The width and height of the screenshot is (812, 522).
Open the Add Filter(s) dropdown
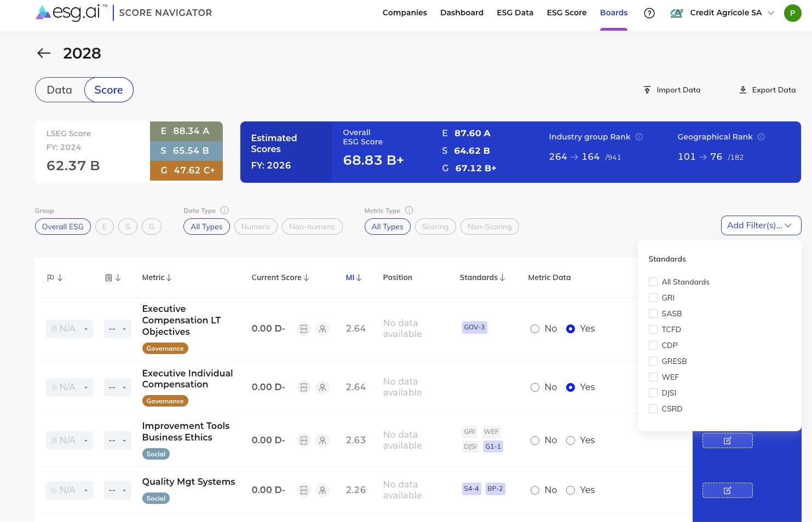tap(761, 225)
